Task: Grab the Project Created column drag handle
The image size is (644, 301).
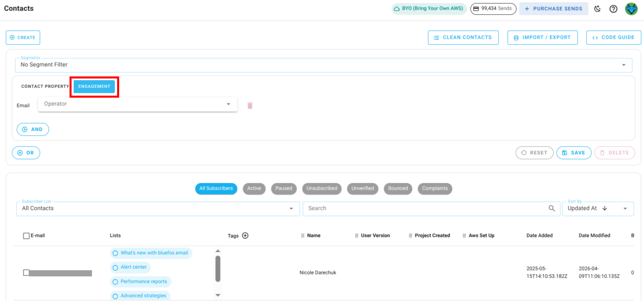Action: click(x=410, y=236)
